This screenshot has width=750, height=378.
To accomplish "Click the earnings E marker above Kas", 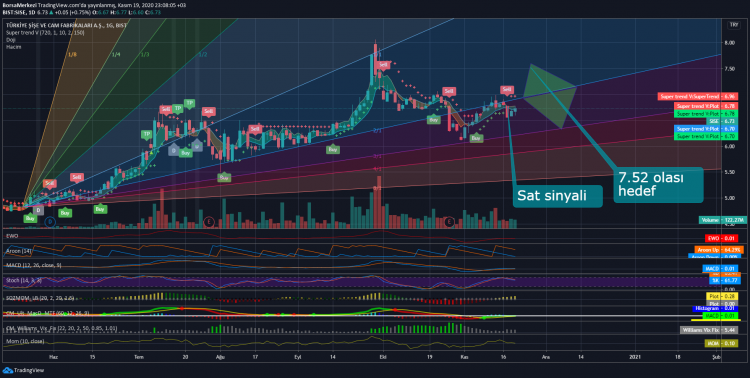I will pyautogui.click(x=449, y=222).
